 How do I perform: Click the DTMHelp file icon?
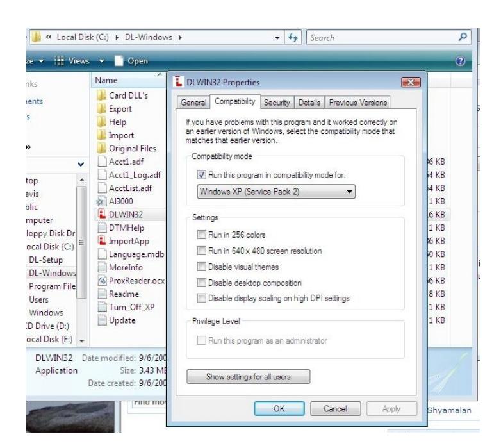click(102, 228)
